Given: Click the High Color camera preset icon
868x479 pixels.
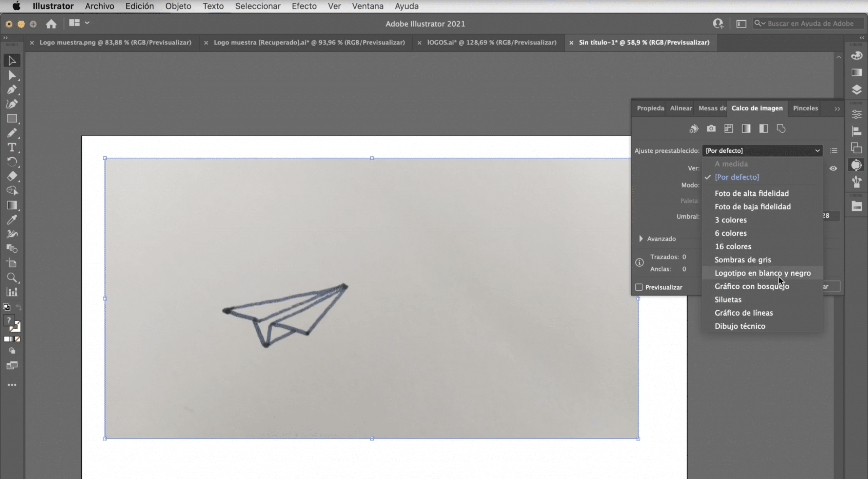Looking at the screenshot, I should pyautogui.click(x=711, y=129).
